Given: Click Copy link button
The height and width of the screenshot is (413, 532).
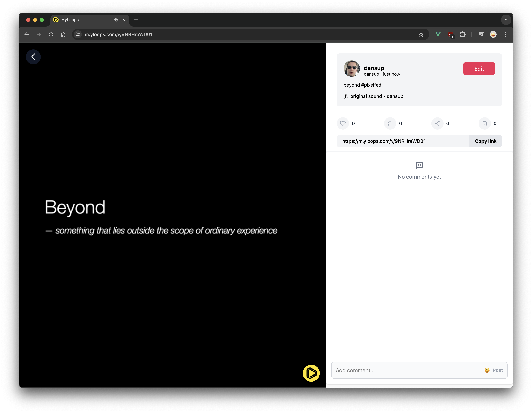Looking at the screenshot, I should click(485, 141).
